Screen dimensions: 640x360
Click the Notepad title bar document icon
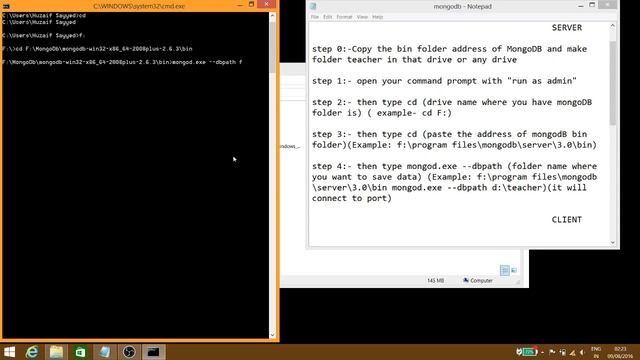pos(313,6)
